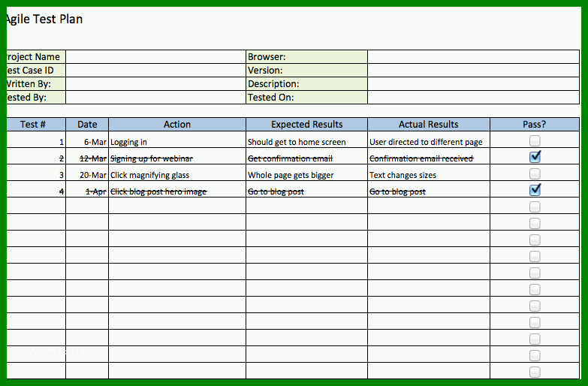This screenshot has height=386, width=588.
Task: Click the Tested On value field
Action: 473,97
